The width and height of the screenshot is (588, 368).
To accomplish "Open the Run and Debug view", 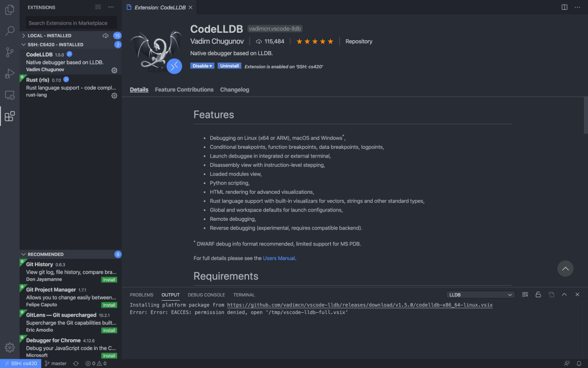I will pyautogui.click(x=9, y=73).
